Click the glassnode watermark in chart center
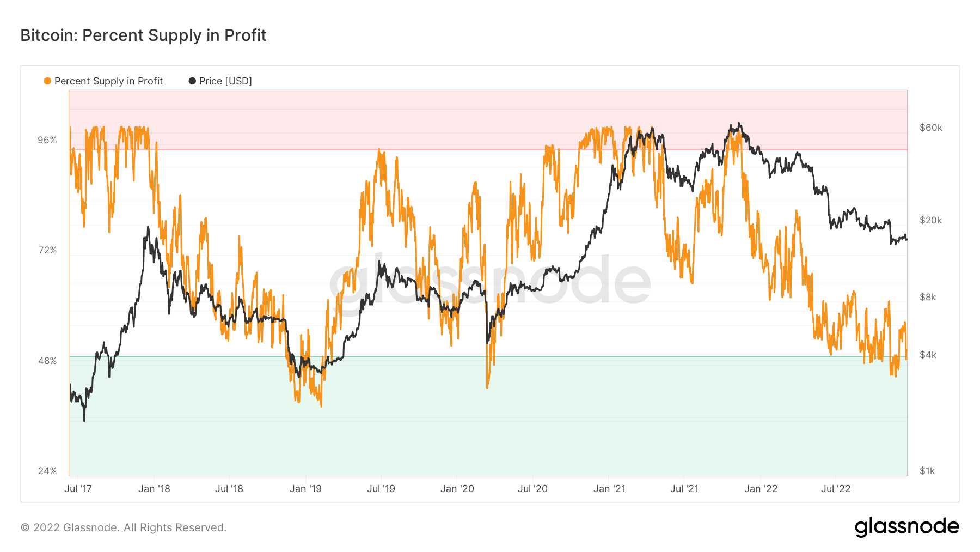This screenshot has height=552, width=980. pos(490,281)
